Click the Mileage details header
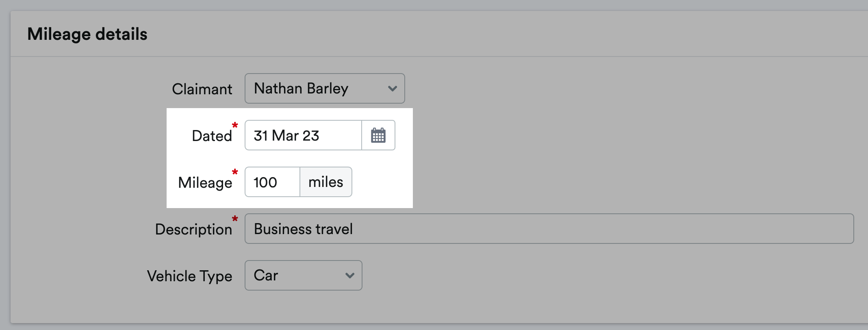868x330 pixels. [87, 34]
